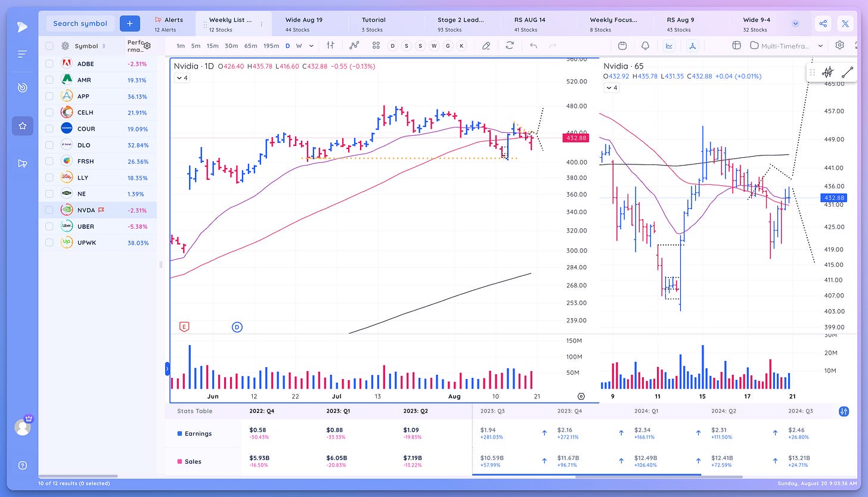The width and height of the screenshot is (868, 497).
Task: Click the performance column settings gear
Action: 147,45
